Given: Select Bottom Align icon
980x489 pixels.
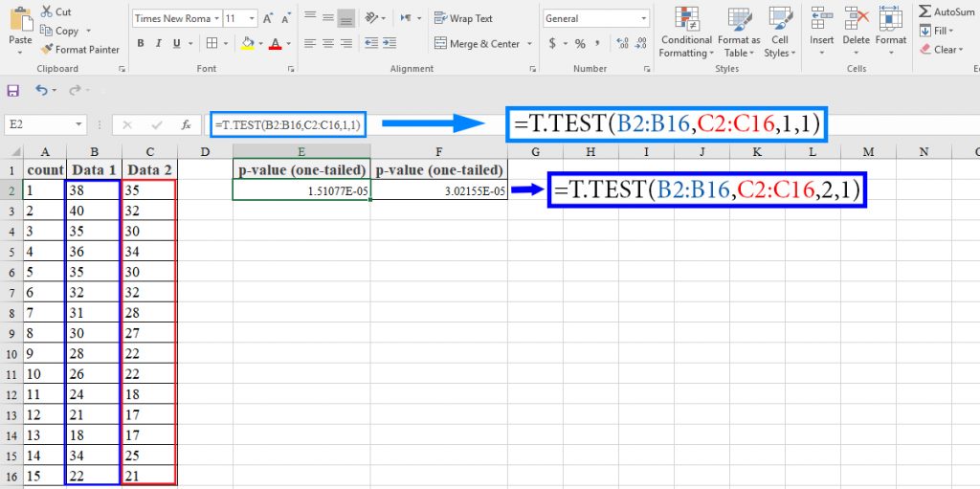Looking at the screenshot, I should (x=346, y=18).
